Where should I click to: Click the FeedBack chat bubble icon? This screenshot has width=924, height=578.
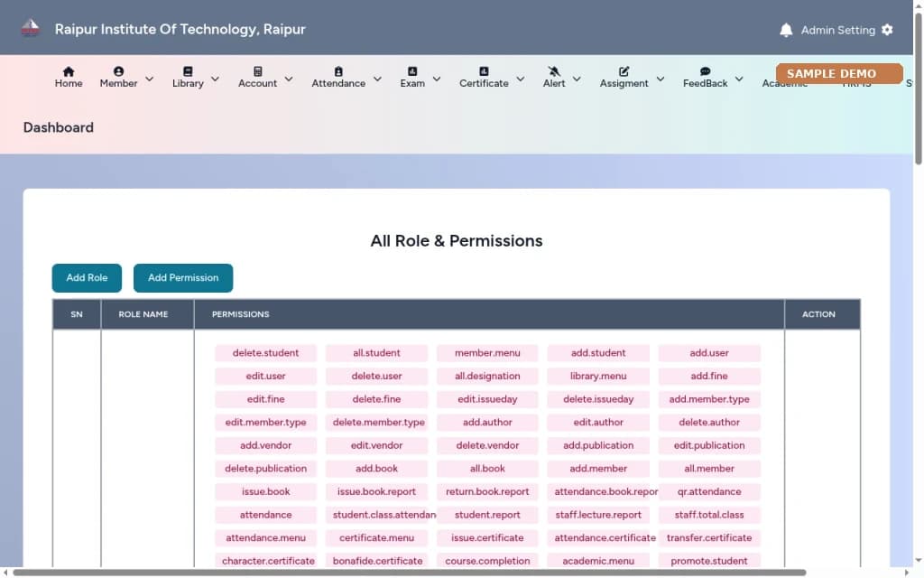tap(705, 71)
